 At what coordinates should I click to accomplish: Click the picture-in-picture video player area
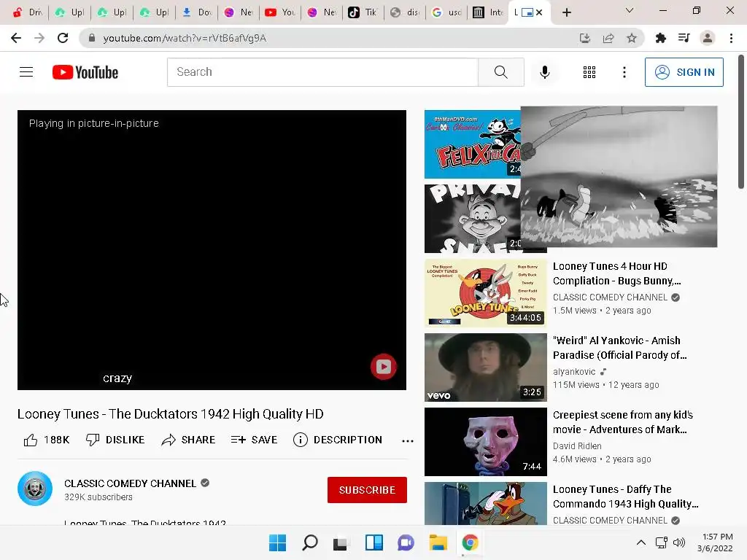[212, 250]
